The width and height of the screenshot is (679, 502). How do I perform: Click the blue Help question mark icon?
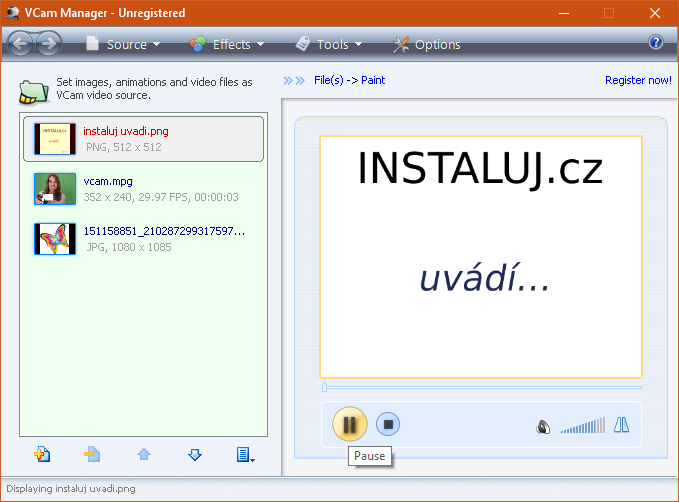click(656, 42)
